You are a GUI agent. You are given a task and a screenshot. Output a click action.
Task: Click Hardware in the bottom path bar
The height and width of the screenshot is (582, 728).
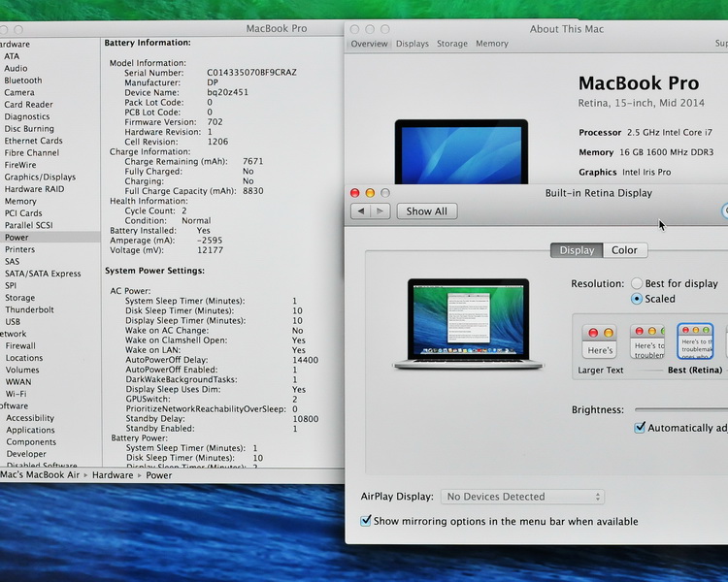pos(113,475)
